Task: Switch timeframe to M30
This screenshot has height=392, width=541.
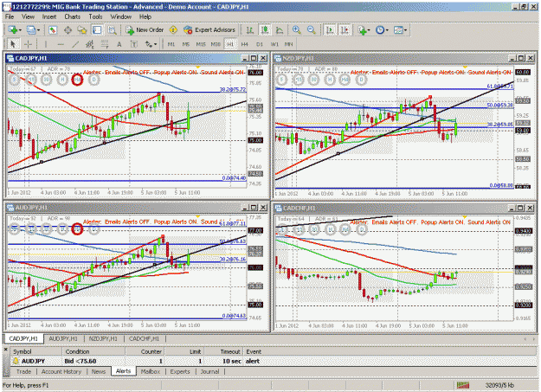Action: 216,44
